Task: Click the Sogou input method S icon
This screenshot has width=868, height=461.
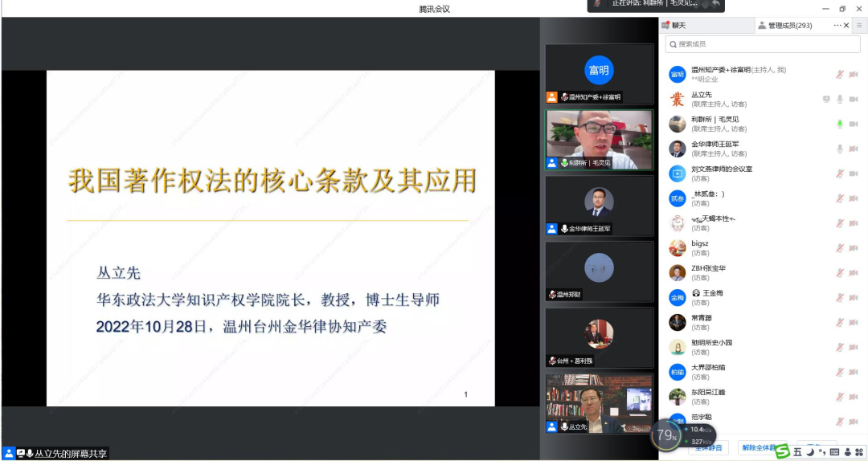Action: 782,452
